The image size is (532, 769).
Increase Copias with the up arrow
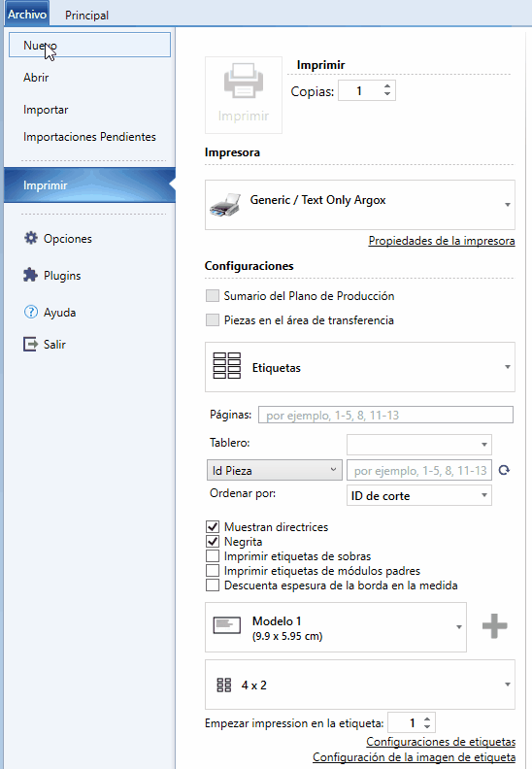pyautogui.click(x=387, y=86)
